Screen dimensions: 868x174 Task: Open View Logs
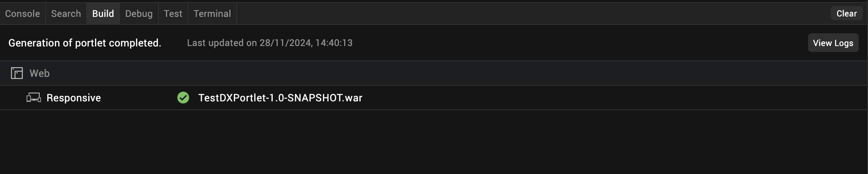click(833, 43)
